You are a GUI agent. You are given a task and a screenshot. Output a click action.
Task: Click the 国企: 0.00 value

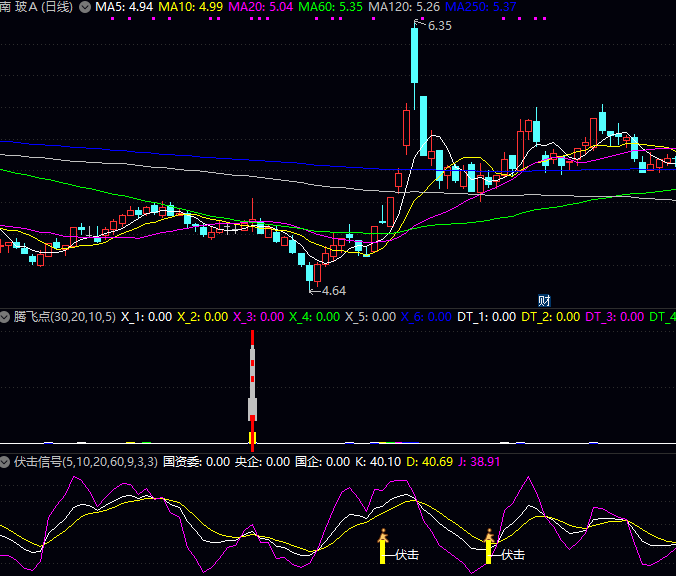tap(322, 462)
